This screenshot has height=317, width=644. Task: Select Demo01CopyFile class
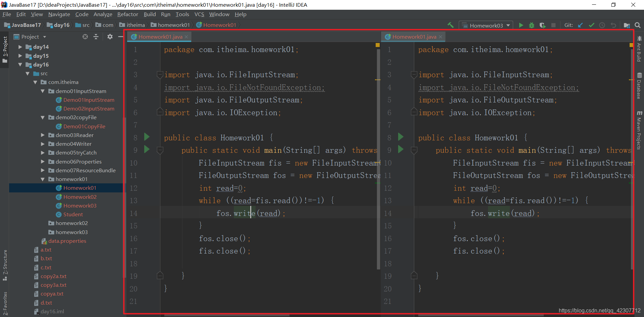(x=84, y=126)
